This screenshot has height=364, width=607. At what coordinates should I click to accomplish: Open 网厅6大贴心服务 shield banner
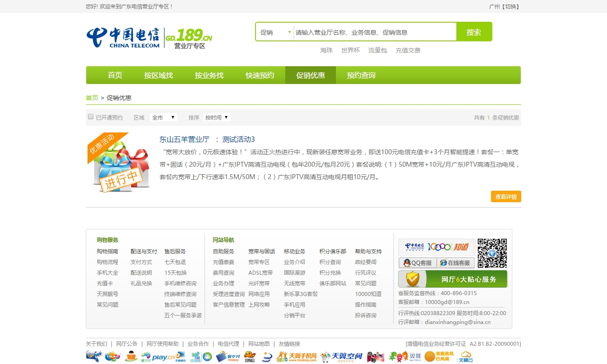(x=452, y=279)
